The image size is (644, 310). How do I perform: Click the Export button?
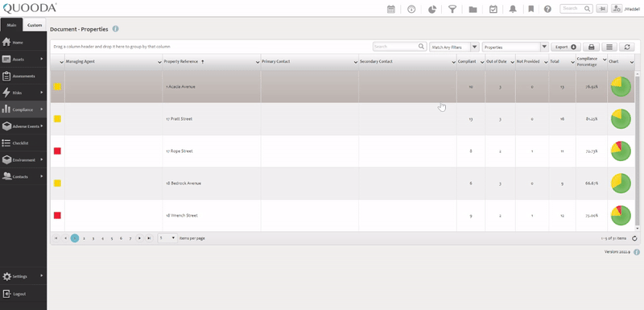(566, 48)
